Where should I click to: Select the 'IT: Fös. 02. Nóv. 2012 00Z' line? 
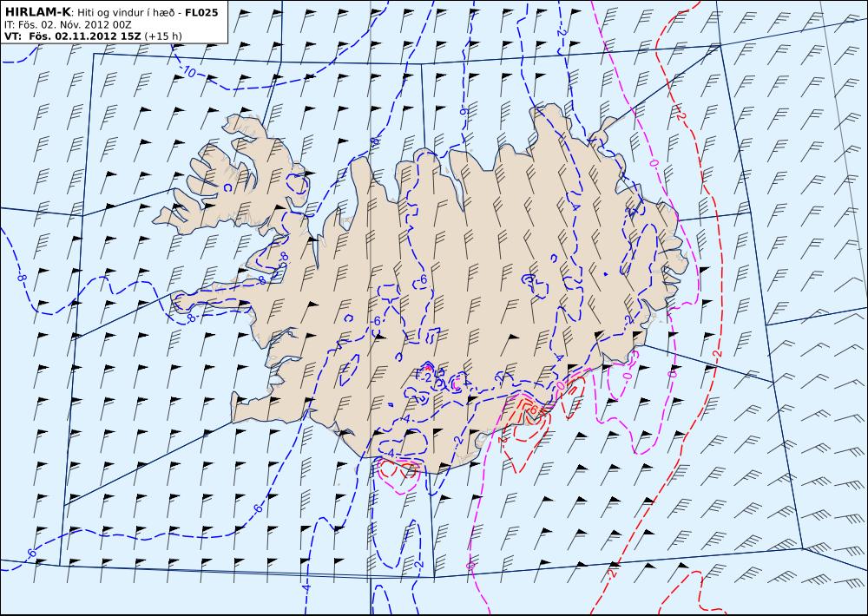tap(68, 25)
